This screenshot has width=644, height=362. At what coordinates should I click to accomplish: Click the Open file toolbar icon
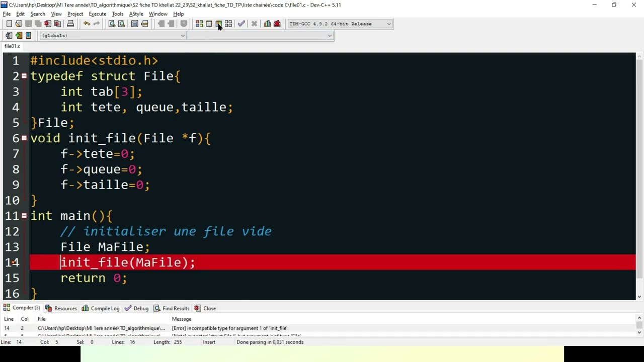coord(19,24)
